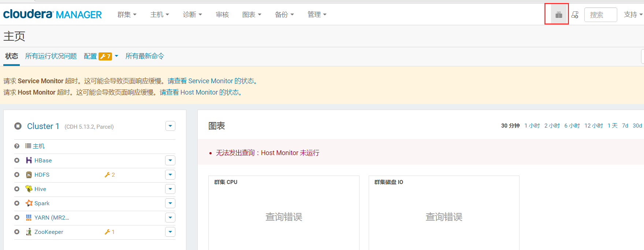Click the orange configuration badge with 7

pyautogui.click(x=105, y=56)
